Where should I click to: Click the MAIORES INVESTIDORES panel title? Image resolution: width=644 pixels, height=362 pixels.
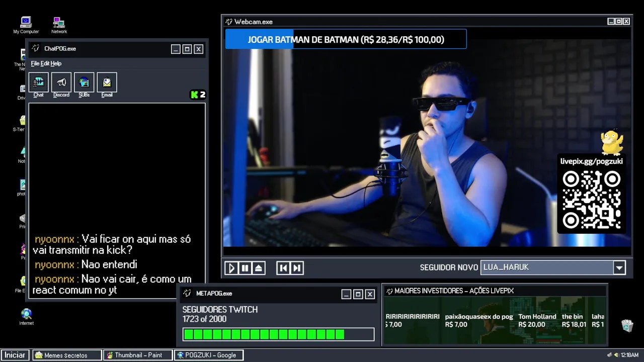pos(454,291)
